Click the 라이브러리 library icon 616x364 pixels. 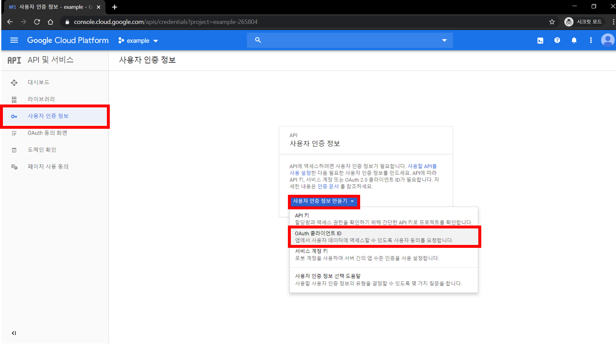coord(14,99)
